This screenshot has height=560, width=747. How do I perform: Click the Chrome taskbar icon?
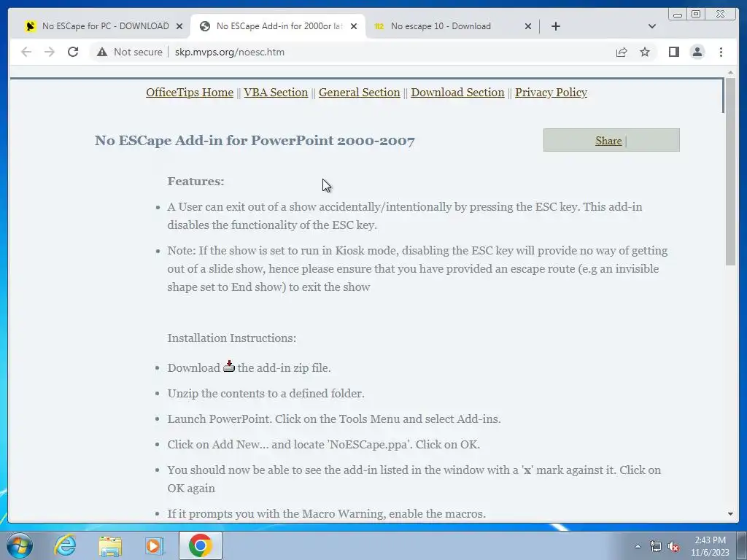200,545
